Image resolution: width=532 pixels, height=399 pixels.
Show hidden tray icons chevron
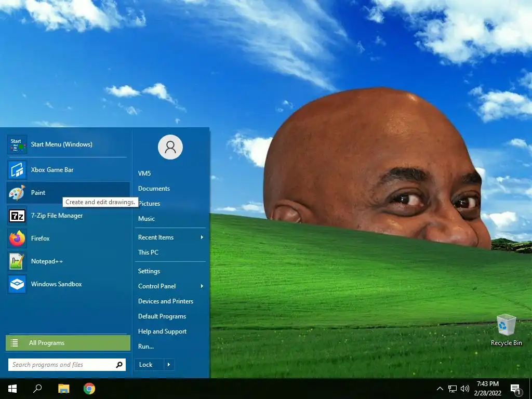pos(440,389)
